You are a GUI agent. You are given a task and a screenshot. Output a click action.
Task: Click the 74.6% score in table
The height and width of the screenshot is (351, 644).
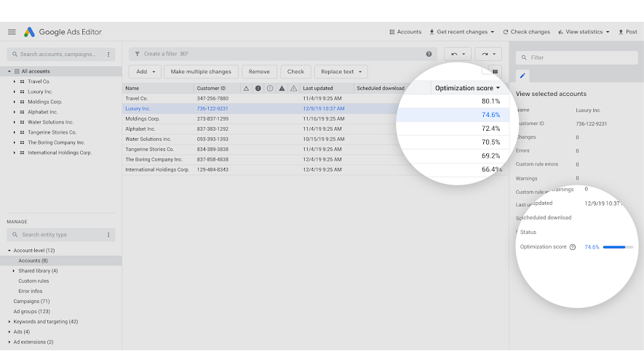click(490, 115)
